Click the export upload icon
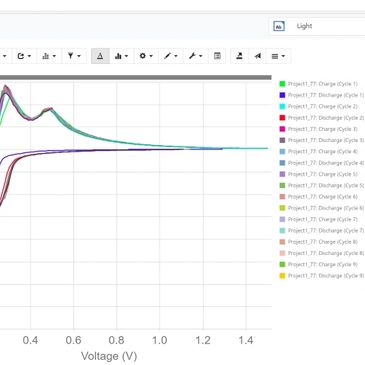Image resolution: width=365 pixels, height=365 pixels. [239, 56]
